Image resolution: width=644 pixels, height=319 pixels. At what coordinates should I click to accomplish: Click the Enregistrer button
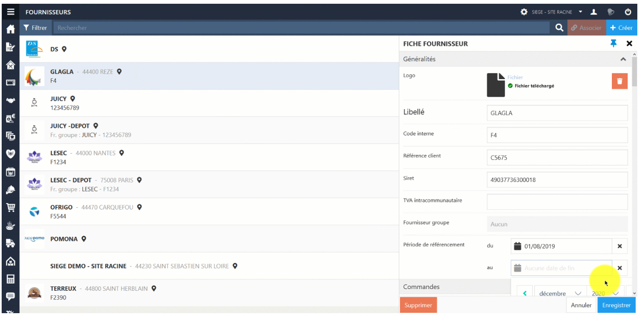coord(616,305)
